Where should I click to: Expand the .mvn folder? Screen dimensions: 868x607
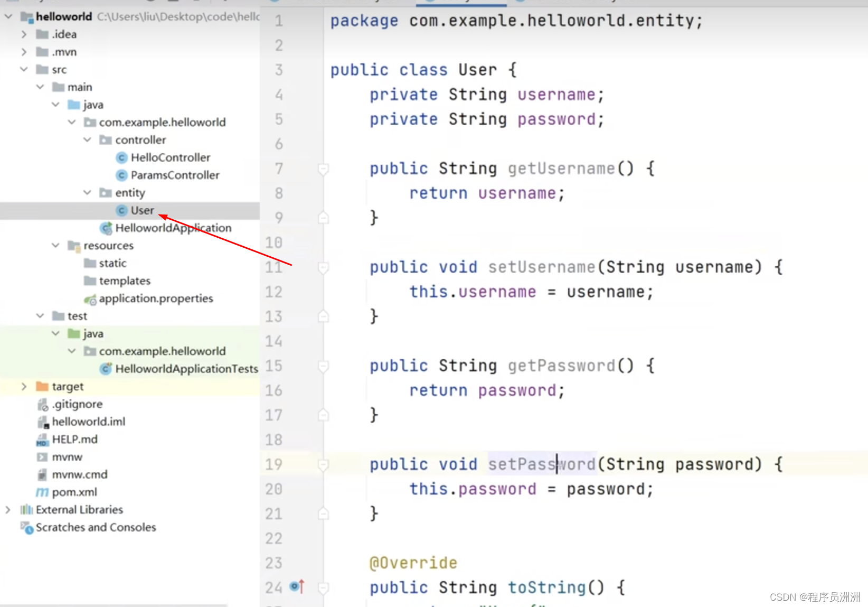click(x=24, y=52)
